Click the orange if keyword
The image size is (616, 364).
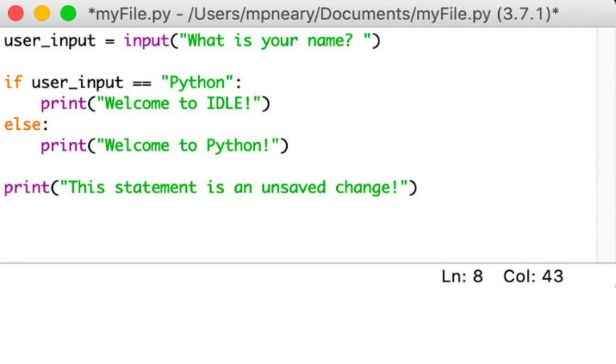coord(13,83)
